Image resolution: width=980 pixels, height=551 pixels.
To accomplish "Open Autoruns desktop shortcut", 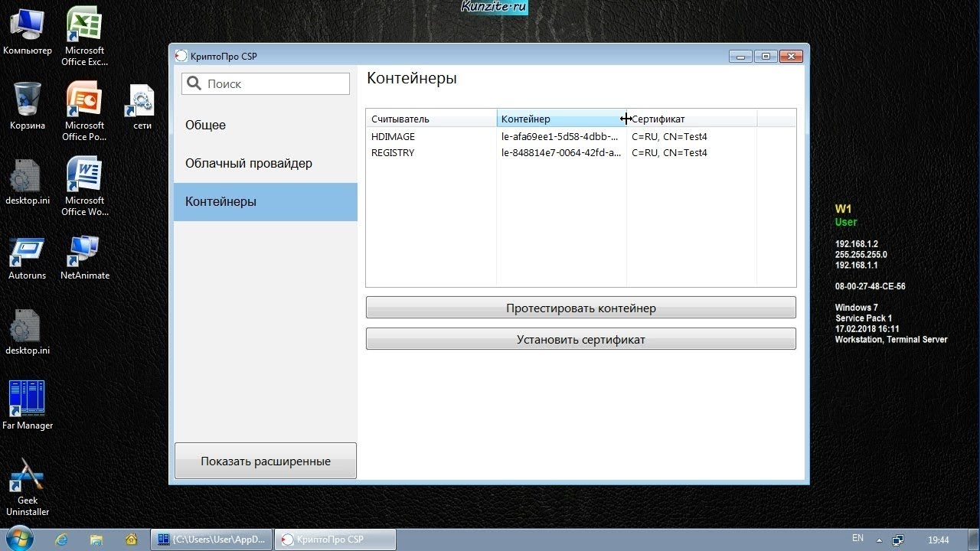I will click(x=28, y=257).
